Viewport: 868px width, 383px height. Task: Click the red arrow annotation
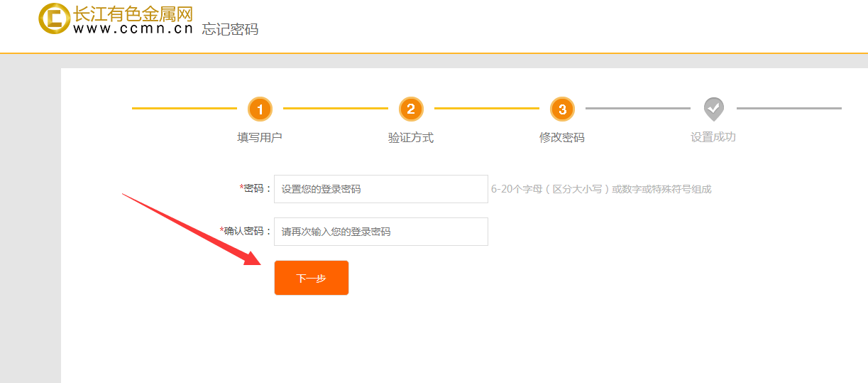coord(192,229)
